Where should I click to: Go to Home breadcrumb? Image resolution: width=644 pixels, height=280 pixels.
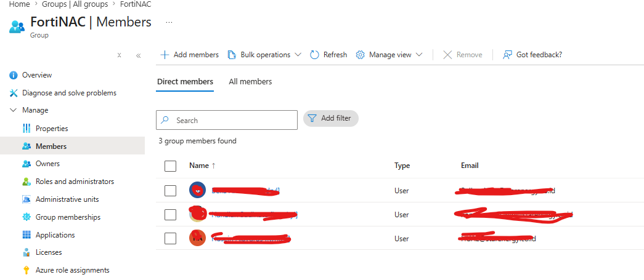(x=19, y=4)
